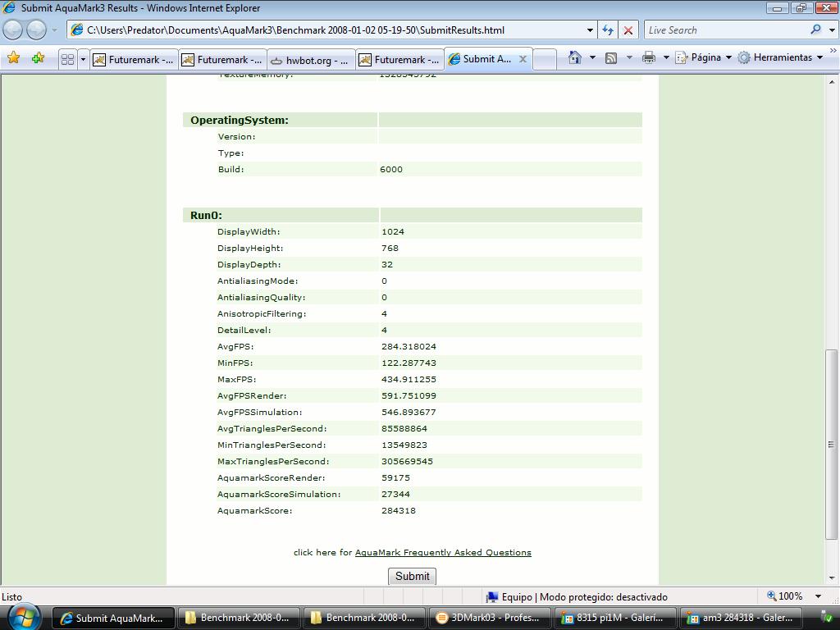Click the Forward navigation arrow
The width and height of the screenshot is (840, 630).
point(36,30)
